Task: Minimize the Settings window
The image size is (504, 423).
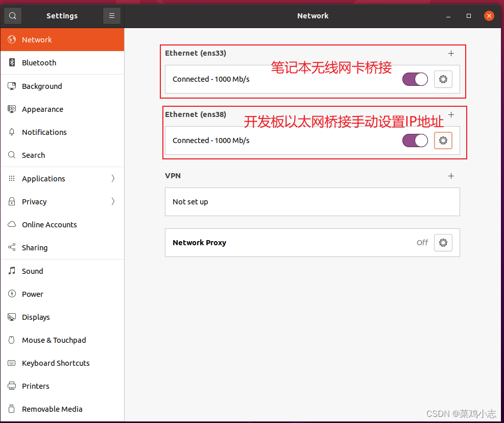Action: coord(448,16)
